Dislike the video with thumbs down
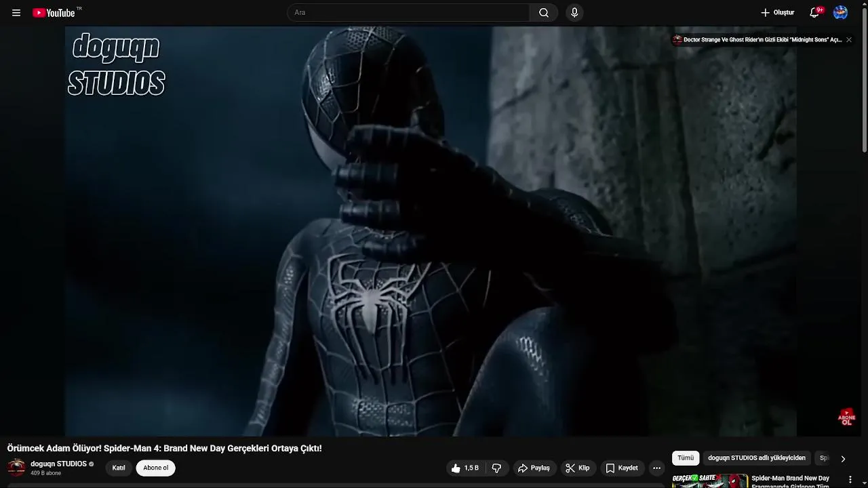This screenshot has height=488, width=868. coord(496,468)
